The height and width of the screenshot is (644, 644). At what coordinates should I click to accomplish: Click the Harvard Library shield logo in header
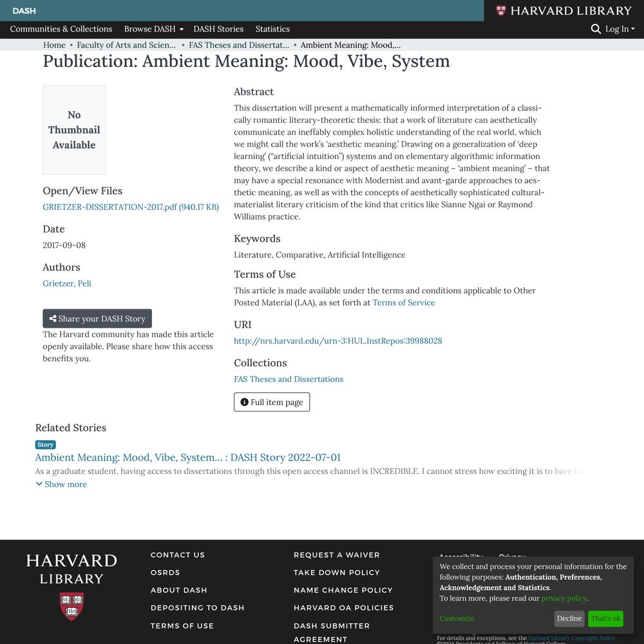pyautogui.click(x=500, y=11)
